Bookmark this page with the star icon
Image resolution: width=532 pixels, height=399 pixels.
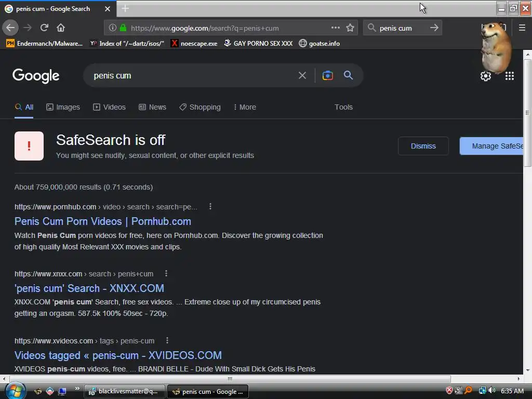350,28
